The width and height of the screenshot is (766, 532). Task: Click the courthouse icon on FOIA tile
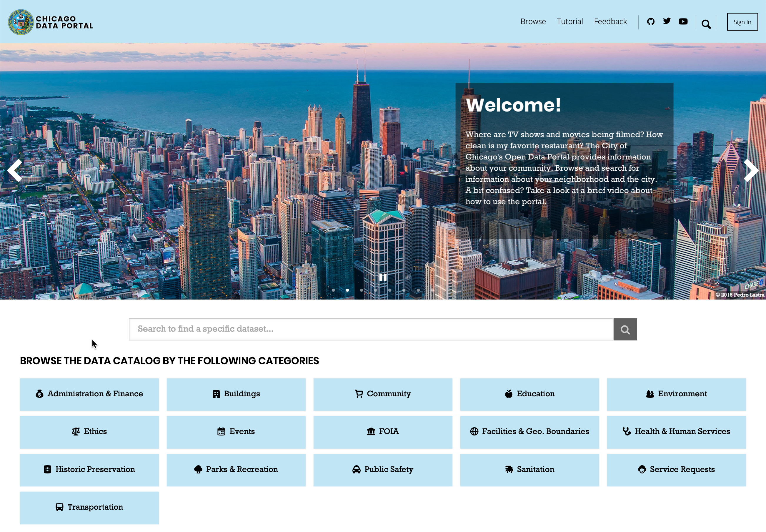(x=371, y=431)
